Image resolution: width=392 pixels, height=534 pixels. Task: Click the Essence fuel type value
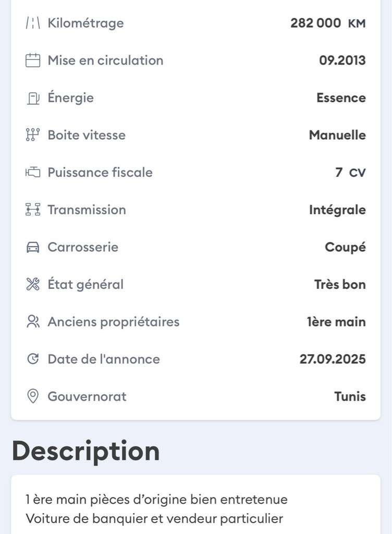pyautogui.click(x=341, y=98)
